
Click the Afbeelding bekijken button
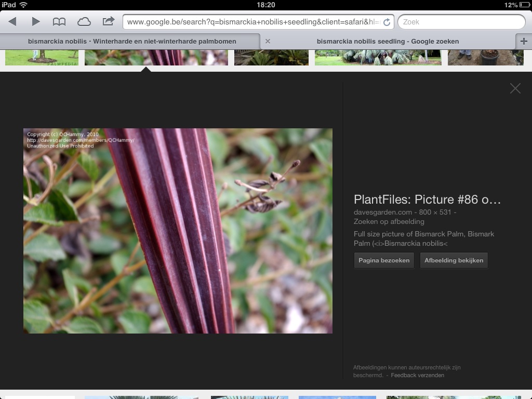tap(454, 260)
